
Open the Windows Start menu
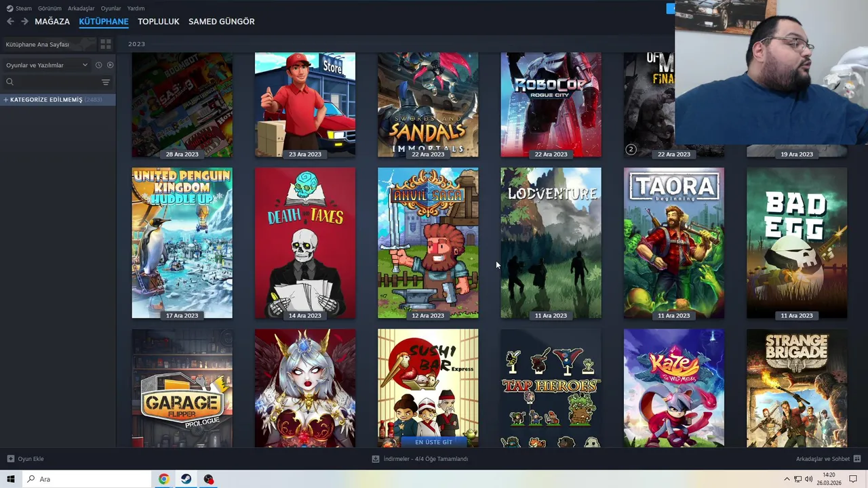pyautogui.click(x=11, y=479)
